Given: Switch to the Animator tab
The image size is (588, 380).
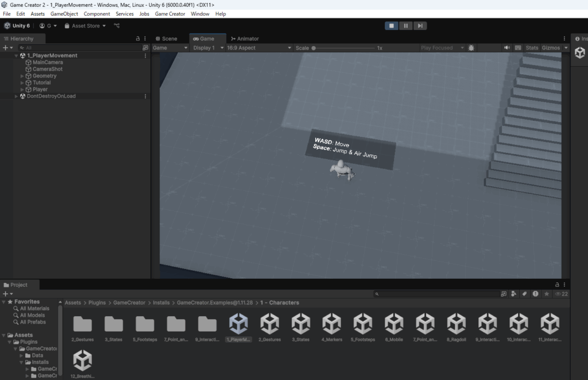Looking at the screenshot, I should click(x=245, y=39).
